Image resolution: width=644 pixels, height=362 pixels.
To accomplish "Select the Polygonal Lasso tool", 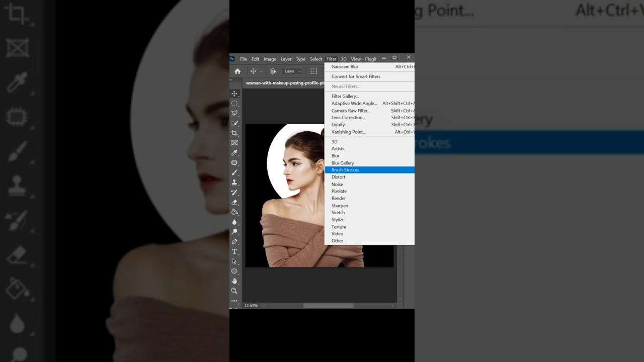I will tap(234, 113).
